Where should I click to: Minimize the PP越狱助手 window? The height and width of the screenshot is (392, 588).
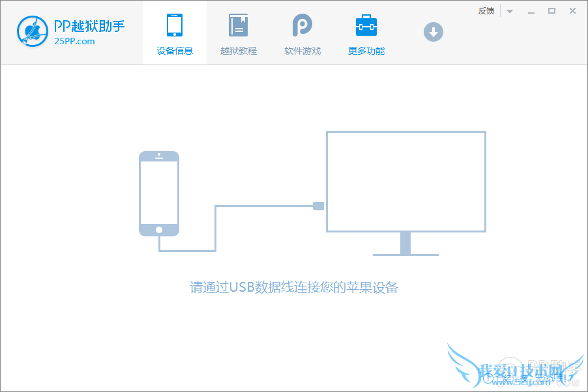pos(531,11)
